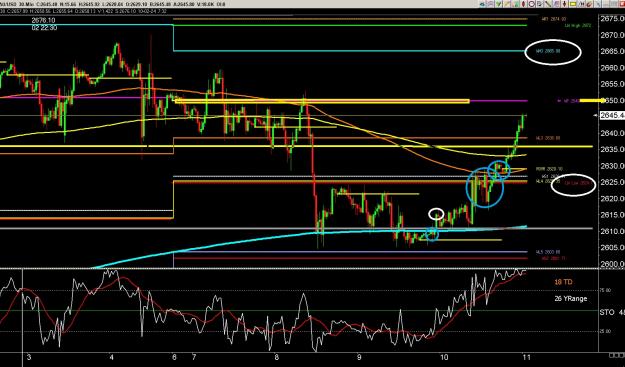Viewport: 625px width, 367px height.
Task: Click the current price marker 2645.4
Action: point(612,115)
